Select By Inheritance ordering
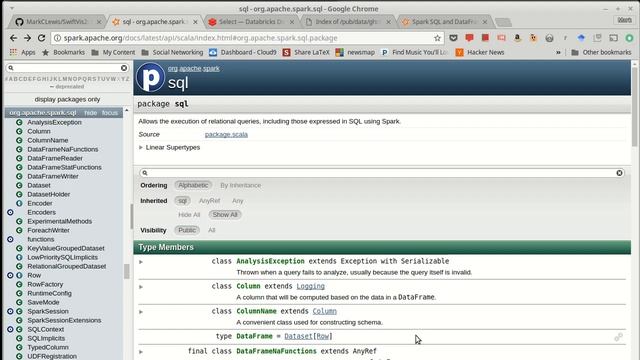 point(240,185)
